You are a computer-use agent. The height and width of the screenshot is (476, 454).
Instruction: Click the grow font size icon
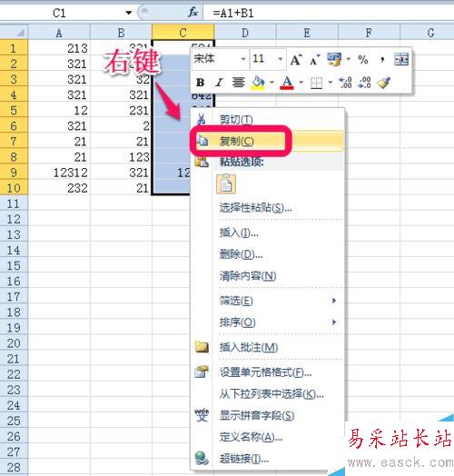pyautogui.click(x=296, y=60)
